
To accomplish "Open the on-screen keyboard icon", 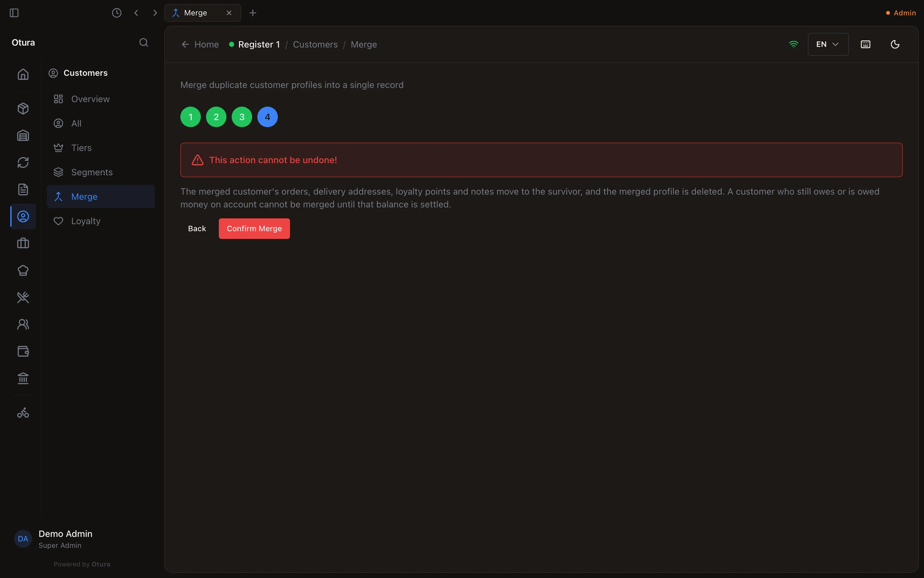I will (x=866, y=44).
